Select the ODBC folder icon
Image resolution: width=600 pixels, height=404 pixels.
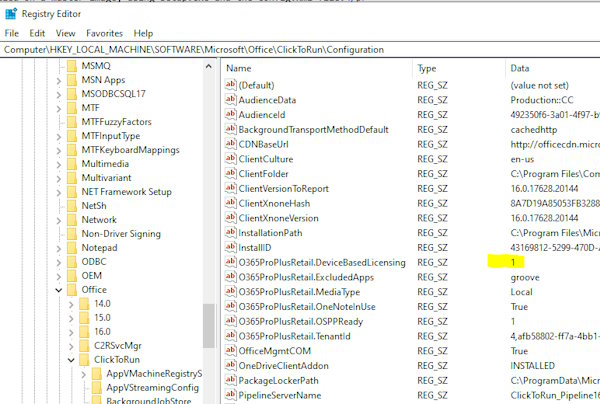pos(72,262)
